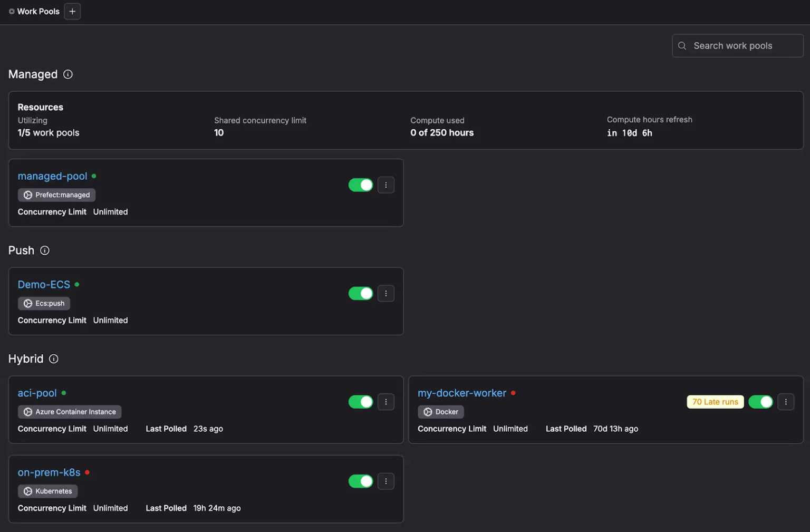Click inside the Search work pools field
810x532 pixels.
[x=738, y=46]
